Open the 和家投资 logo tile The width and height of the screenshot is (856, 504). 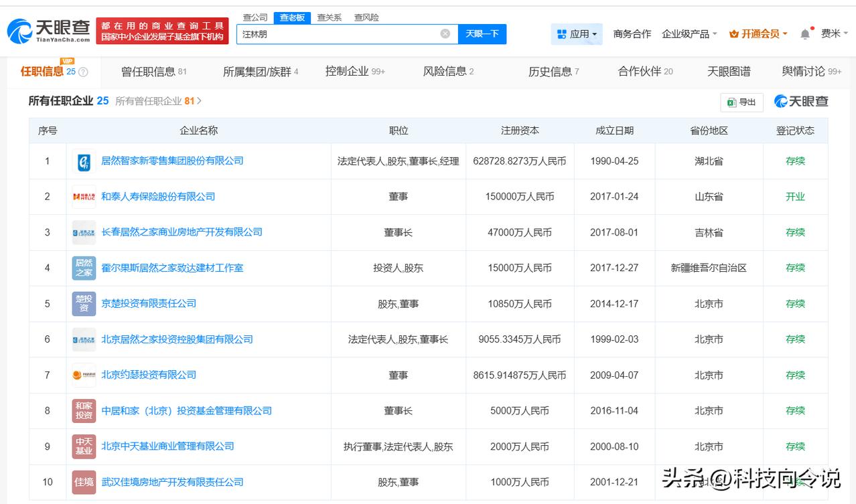click(84, 410)
